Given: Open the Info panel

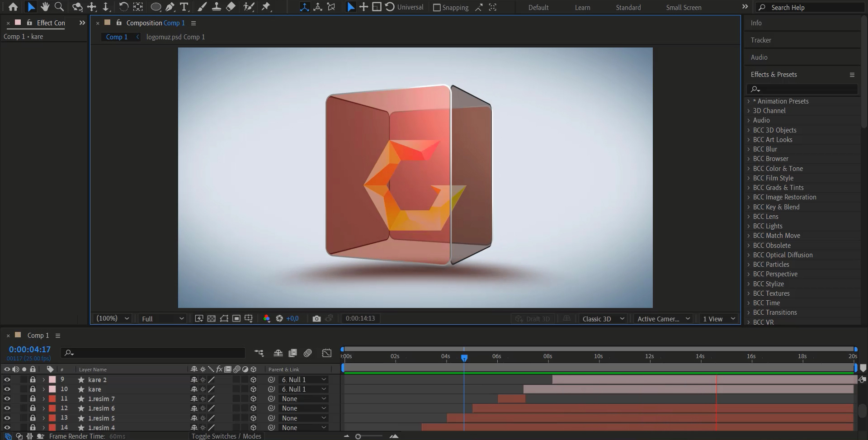Looking at the screenshot, I should (x=756, y=23).
